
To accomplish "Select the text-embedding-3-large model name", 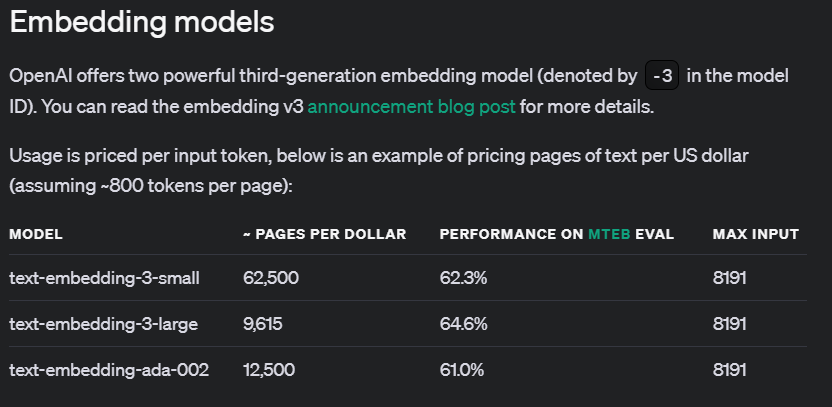I will click(104, 324).
